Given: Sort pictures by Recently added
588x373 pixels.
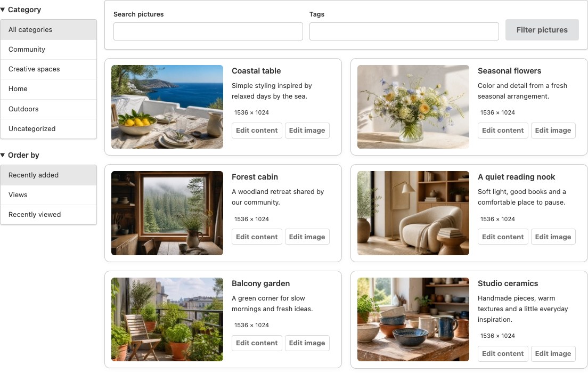Looking at the screenshot, I should 48,175.
